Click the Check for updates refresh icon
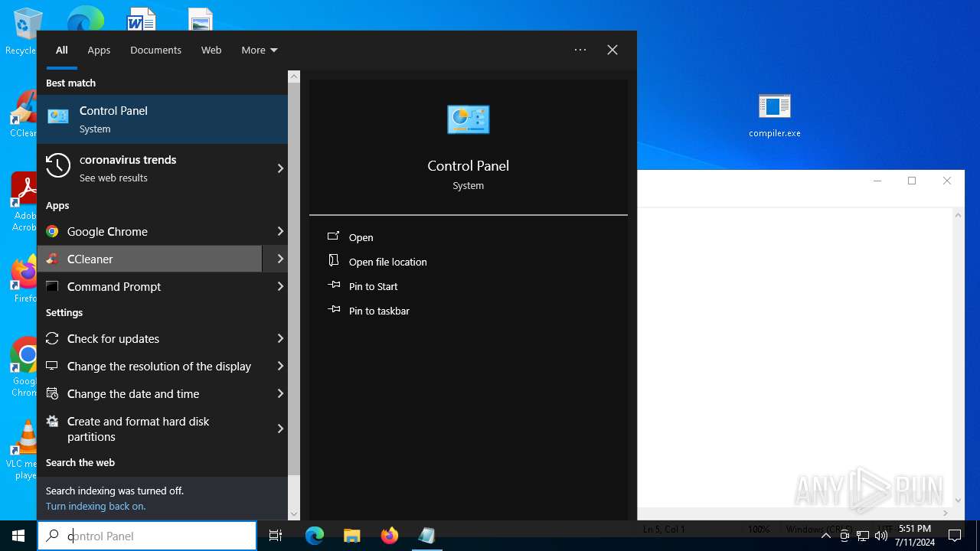This screenshot has width=980, height=551. pos(52,338)
